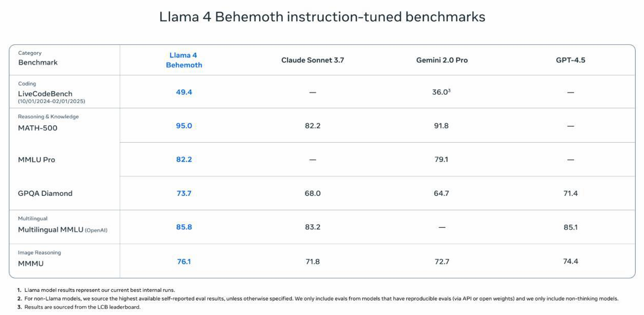This screenshot has height=315, width=644.
Task: Click the MMMU benchmark row label
Action: [x=31, y=263]
